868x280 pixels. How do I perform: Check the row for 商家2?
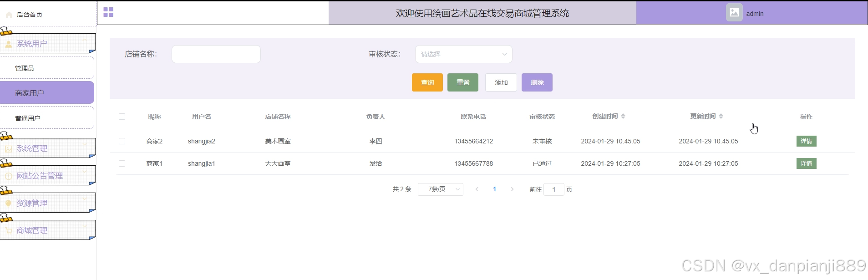tap(122, 141)
